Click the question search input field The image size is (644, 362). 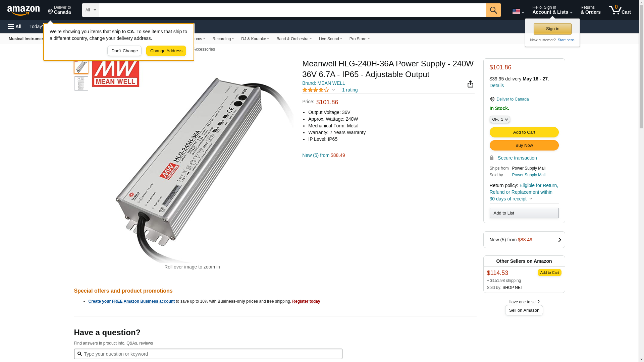pos(208,354)
